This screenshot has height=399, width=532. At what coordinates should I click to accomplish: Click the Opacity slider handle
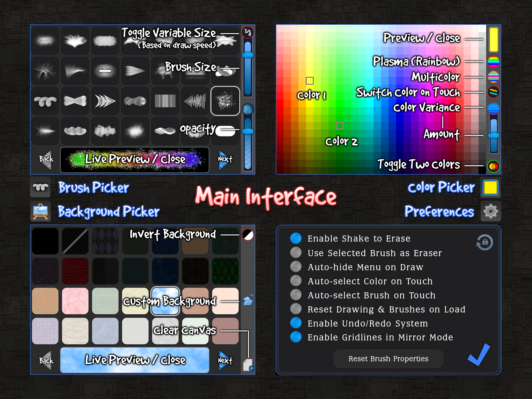point(248,131)
